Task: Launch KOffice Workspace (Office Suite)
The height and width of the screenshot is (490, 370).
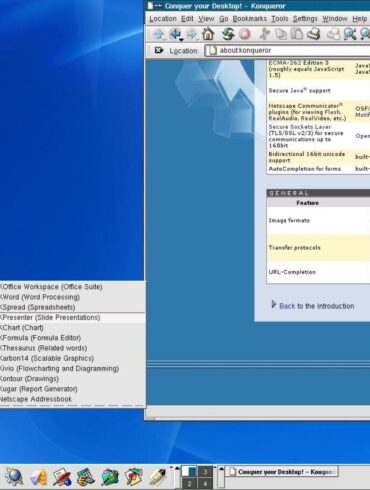Action: [x=72, y=287]
